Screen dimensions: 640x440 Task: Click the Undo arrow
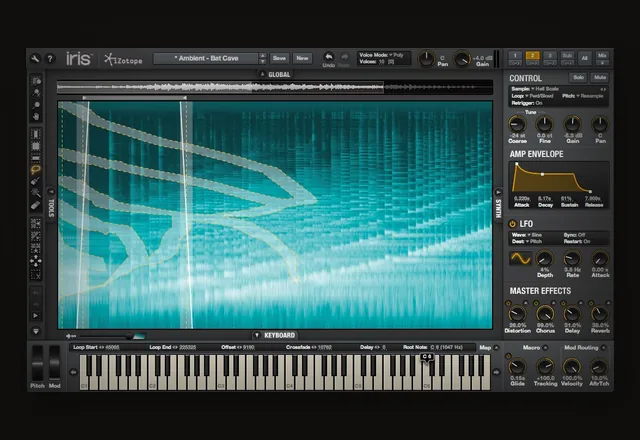click(329, 57)
